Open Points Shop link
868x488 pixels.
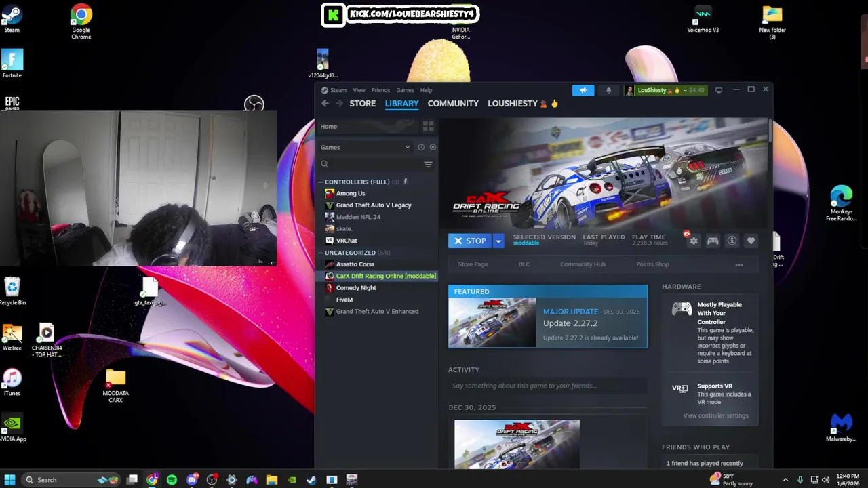click(x=652, y=264)
